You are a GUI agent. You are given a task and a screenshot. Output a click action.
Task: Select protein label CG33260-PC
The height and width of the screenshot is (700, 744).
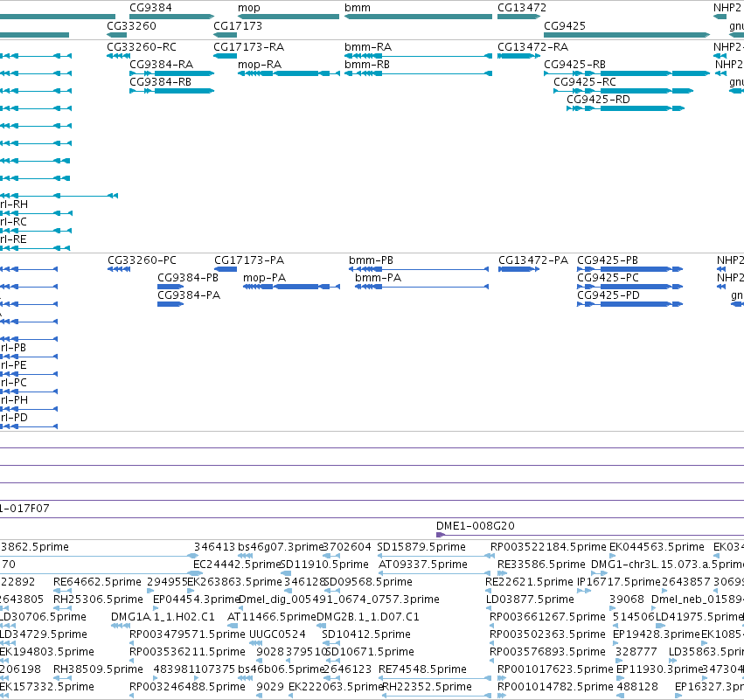click(x=142, y=260)
